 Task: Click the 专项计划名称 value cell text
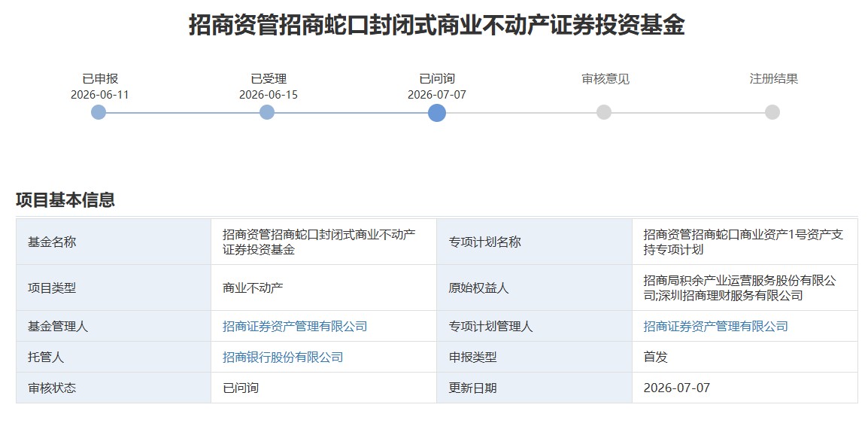coord(743,242)
